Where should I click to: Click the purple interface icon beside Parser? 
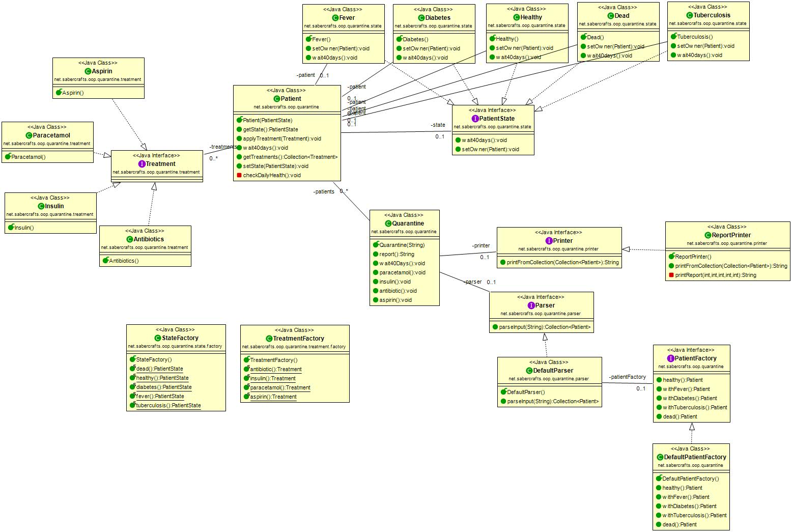point(531,306)
